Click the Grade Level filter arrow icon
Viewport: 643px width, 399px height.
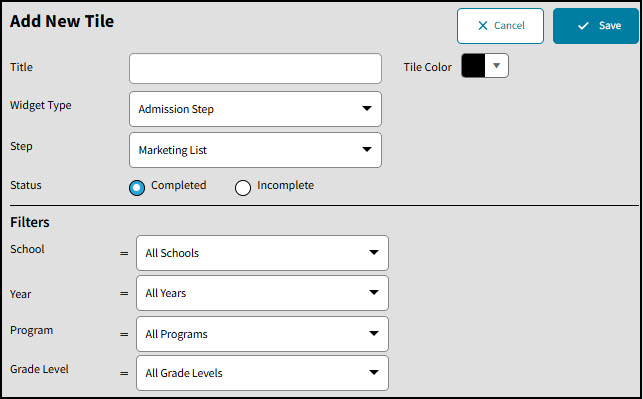[374, 372]
